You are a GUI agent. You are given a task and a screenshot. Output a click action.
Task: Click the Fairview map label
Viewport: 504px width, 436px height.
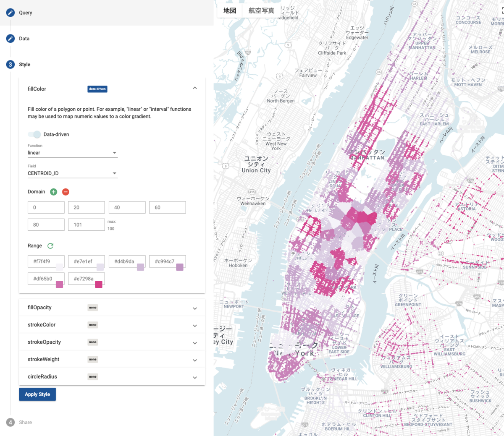[x=308, y=75]
